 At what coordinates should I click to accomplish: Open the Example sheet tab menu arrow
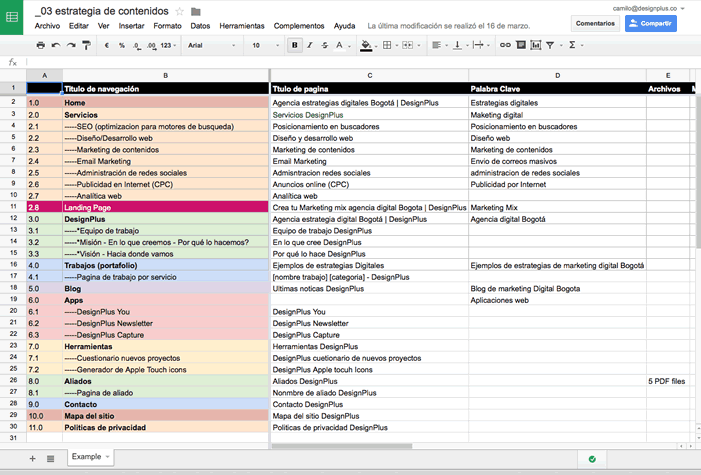(x=107, y=457)
